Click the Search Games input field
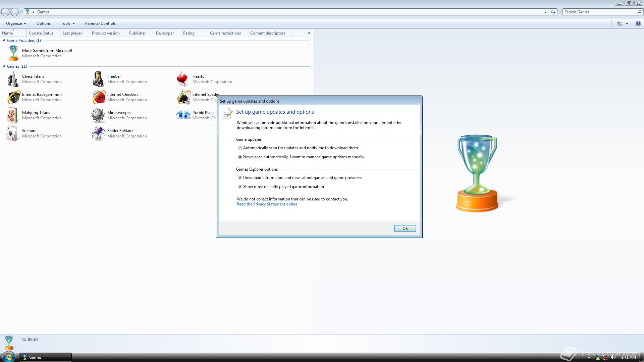 [599, 12]
